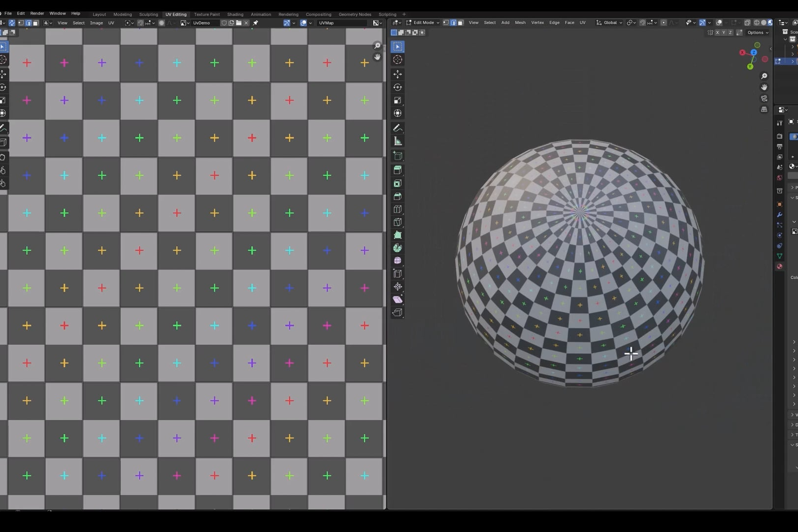Screen dimensions: 798x532
Task: Select the Extrude Region tool
Action: (x=398, y=170)
